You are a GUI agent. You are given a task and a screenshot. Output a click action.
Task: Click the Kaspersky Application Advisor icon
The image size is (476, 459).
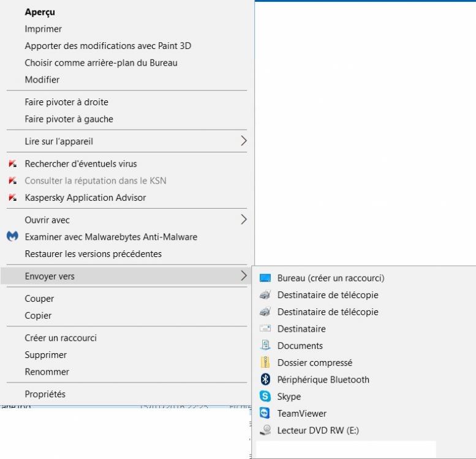[12, 198]
